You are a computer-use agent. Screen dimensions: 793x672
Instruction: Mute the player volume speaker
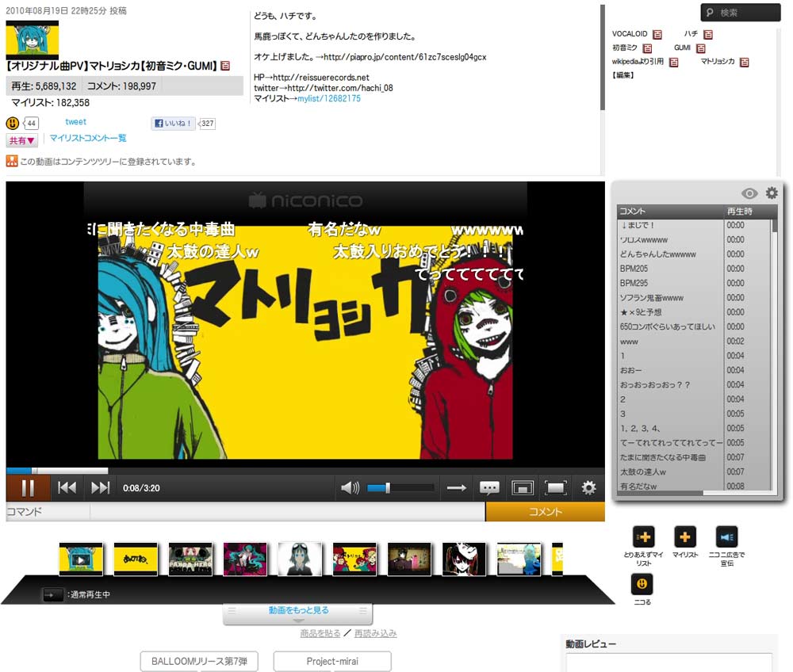349,488
